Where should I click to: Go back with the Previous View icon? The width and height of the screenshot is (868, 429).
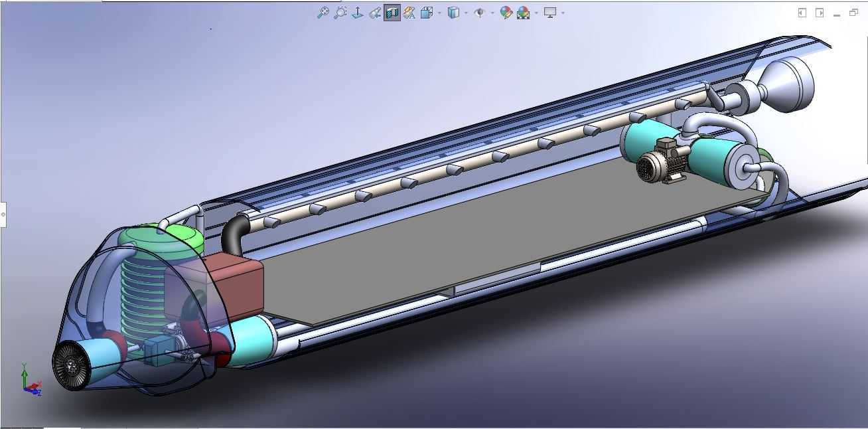pos(375,13)
